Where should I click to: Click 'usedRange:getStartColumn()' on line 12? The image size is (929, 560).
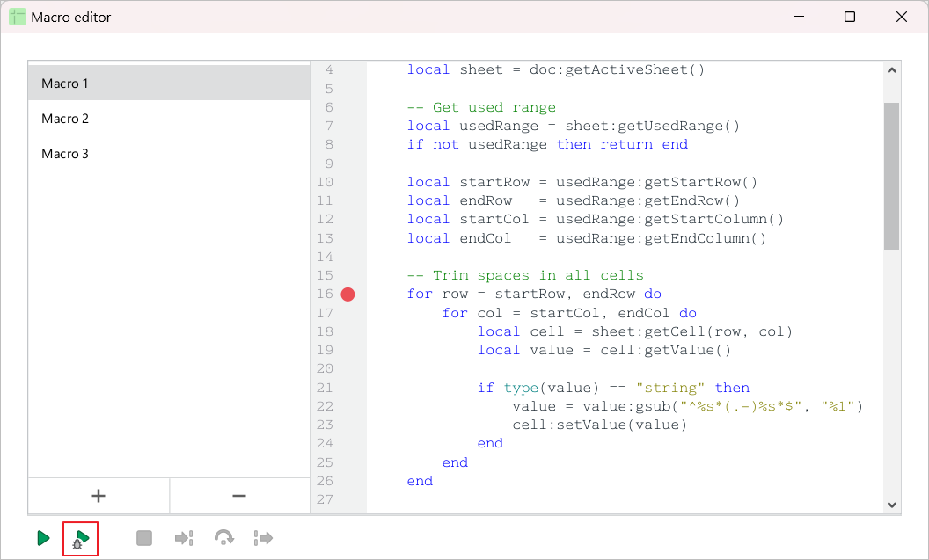pyautogui.click(x=669, y=219)
